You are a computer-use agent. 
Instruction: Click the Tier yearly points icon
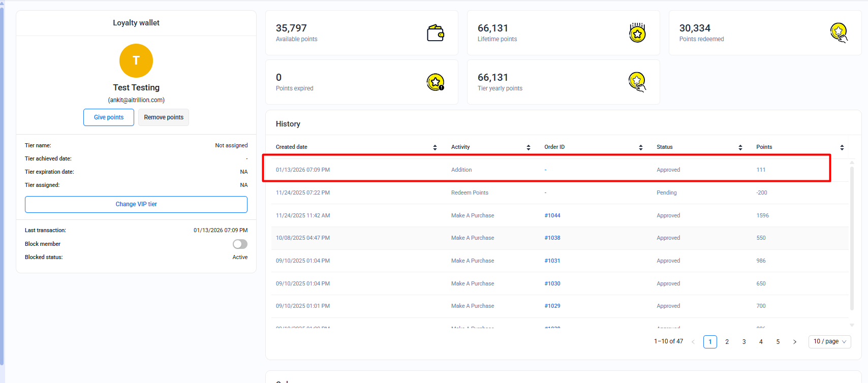point(637,82)
